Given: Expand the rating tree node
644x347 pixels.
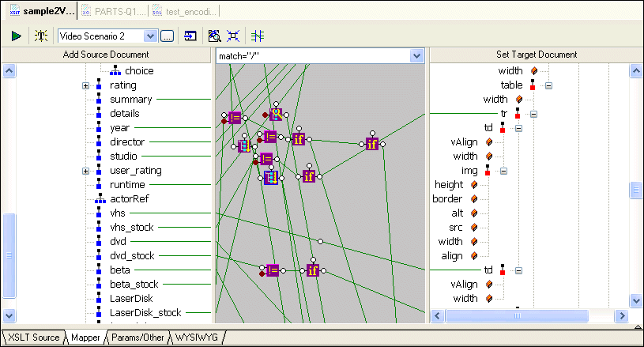Looking at the screenshot, I should 85,85.
